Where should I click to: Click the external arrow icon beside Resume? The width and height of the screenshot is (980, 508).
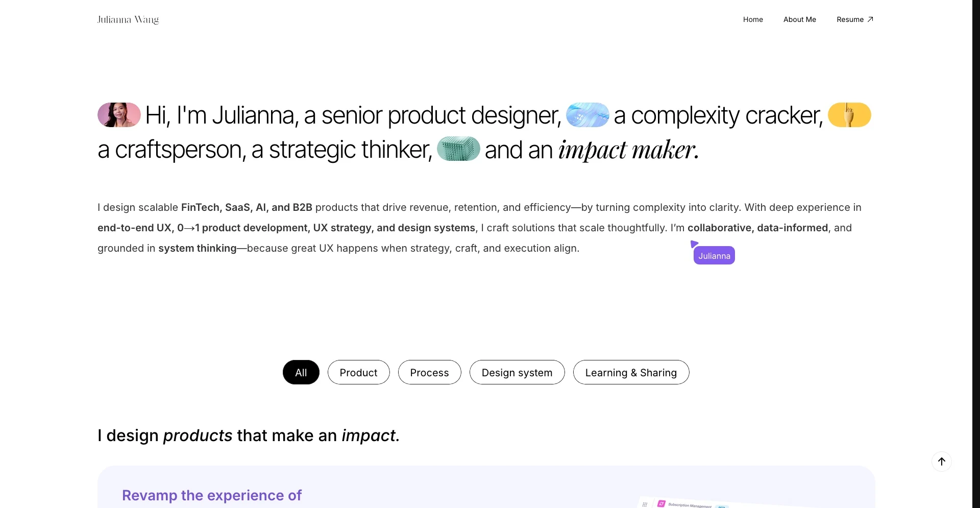(x=871, y=19)
